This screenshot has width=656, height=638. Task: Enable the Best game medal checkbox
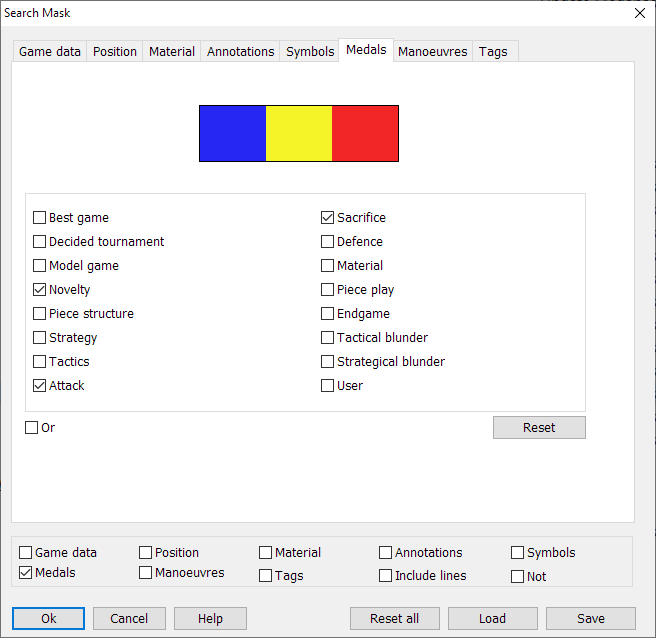click(39, 218)
